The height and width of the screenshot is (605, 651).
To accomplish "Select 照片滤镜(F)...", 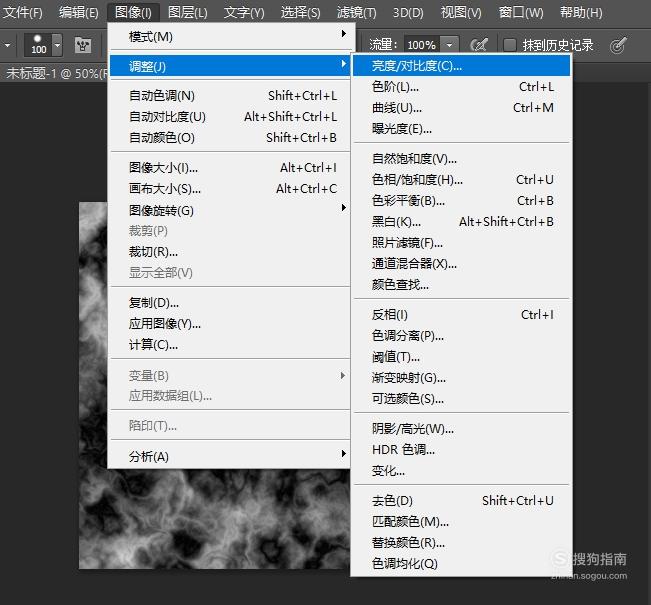I will point(461,242).
